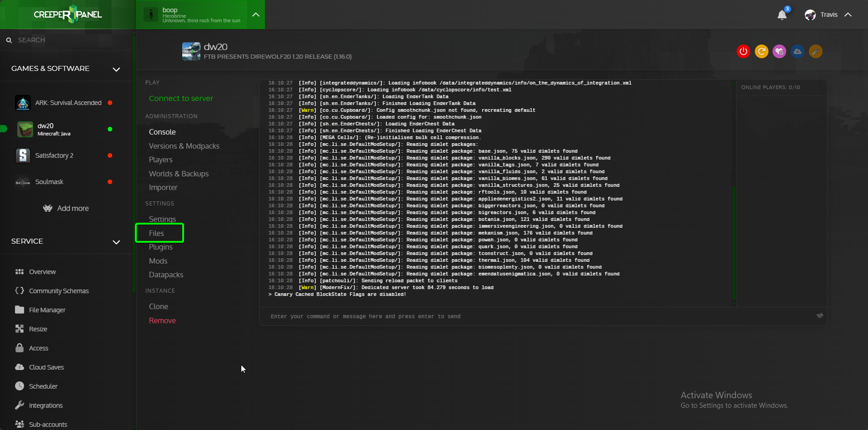
Task: Collapse the Games & Software section
Action: click(116, 69)
